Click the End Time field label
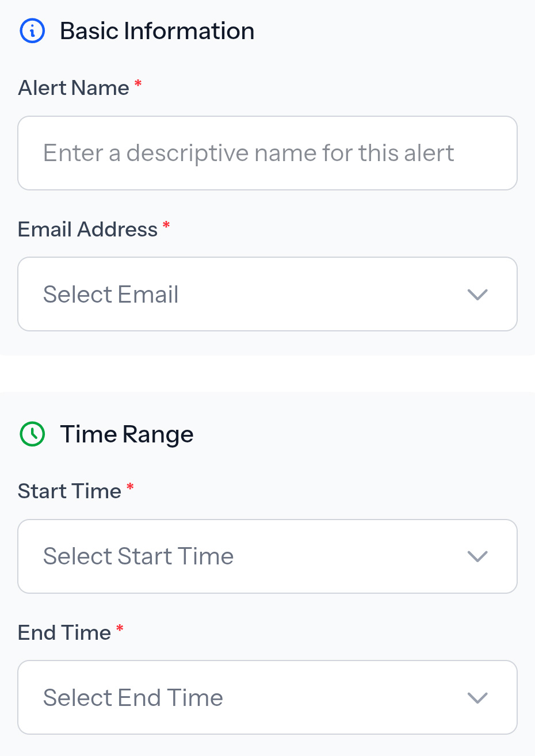This screenshot has width=535, height=756. pyautogui.click(x=64, y=633)
